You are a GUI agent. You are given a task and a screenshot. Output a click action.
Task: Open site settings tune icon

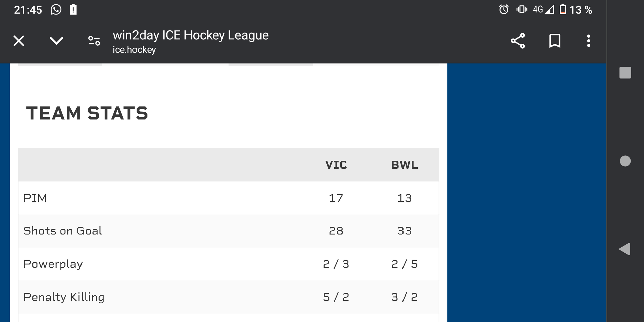click(94, 41)
